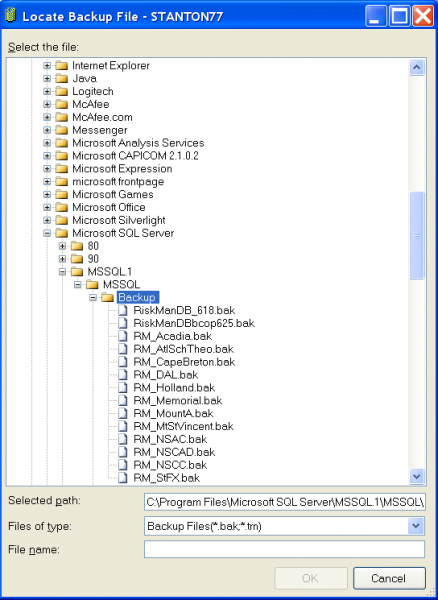Collapse the Microsoft SQL Server node
The height and width of the screenshot is (600, 438).
click(47, 233)
